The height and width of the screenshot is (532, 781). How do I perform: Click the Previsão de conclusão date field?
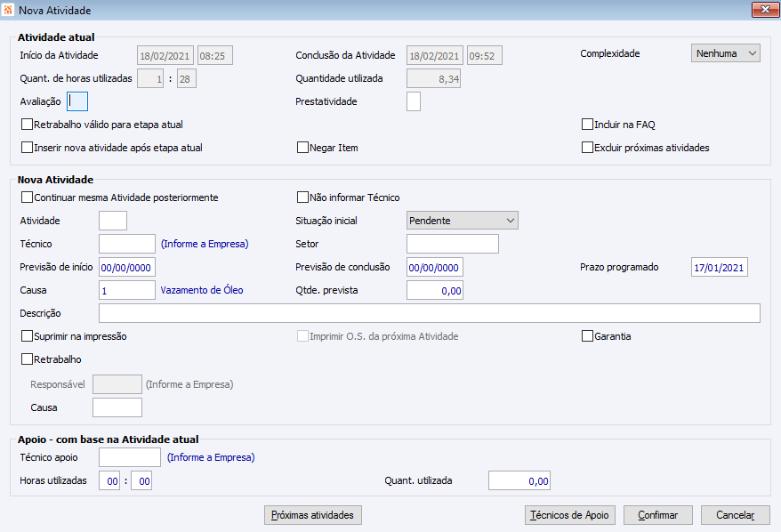(435, 267)
